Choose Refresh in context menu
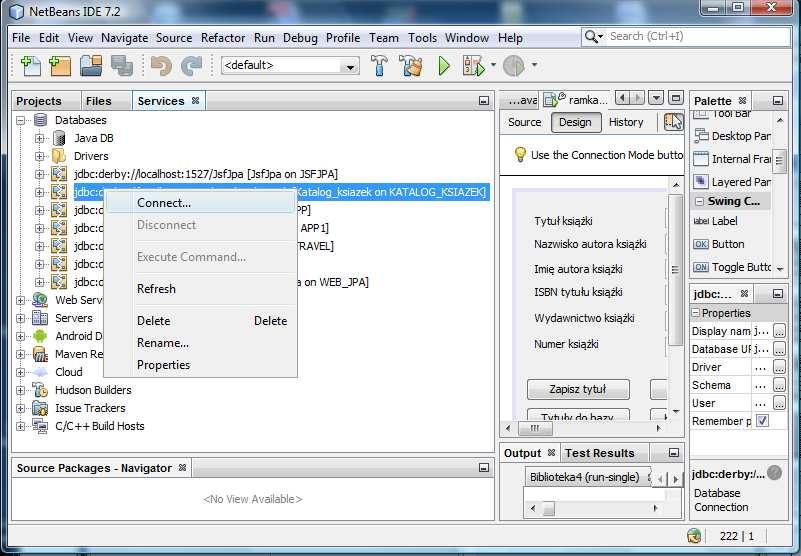The width and height of the screenshot is (801, 556). coord(200,289)
